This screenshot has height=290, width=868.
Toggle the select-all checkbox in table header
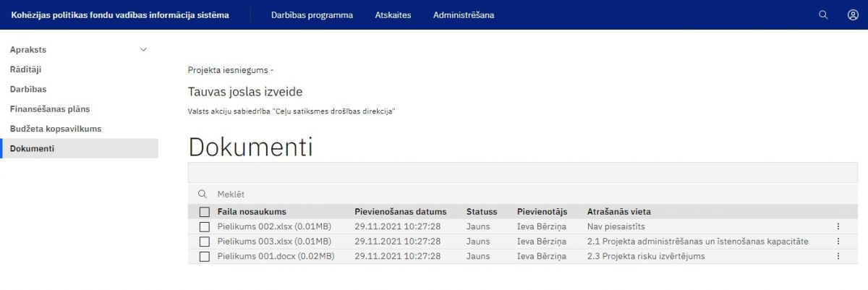(205, 212)
